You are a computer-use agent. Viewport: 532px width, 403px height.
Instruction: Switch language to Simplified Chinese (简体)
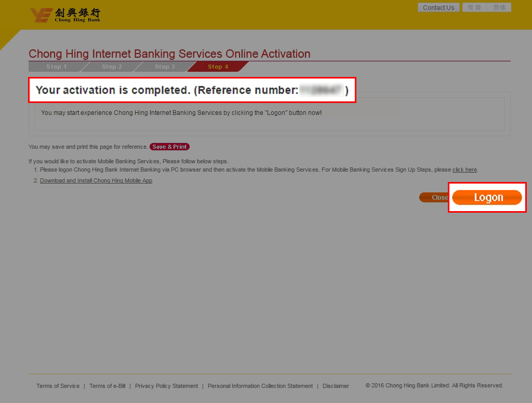pos(499,7)
